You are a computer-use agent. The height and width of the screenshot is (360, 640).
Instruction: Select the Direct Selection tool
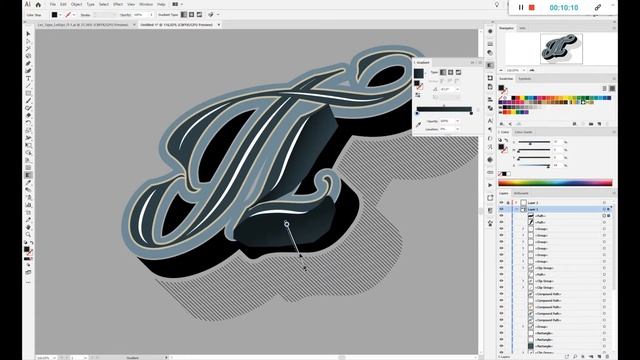[x=28, y=41]
